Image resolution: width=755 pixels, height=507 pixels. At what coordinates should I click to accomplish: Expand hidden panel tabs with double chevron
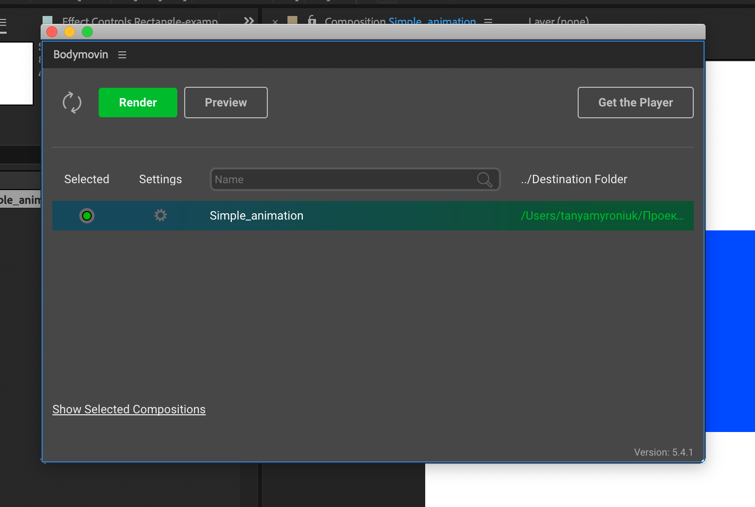coord(248,20)
